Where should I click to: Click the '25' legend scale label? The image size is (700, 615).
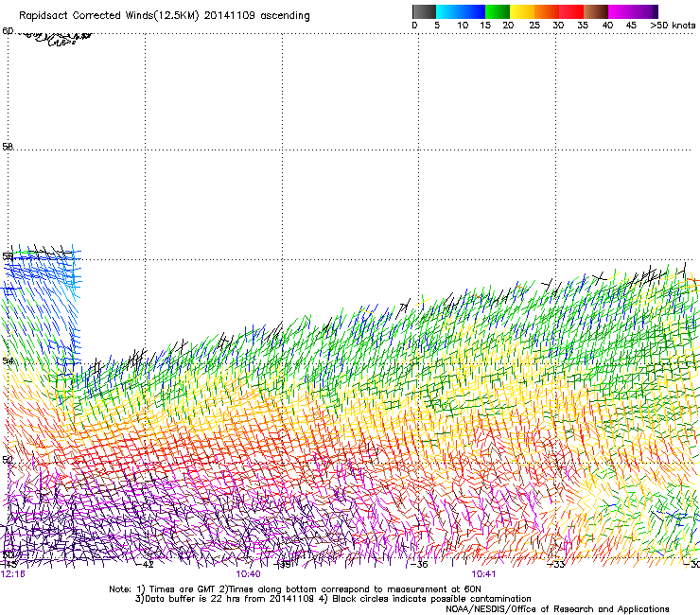pos(534,26)
